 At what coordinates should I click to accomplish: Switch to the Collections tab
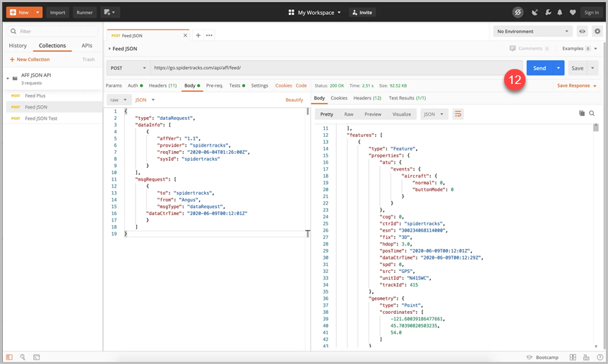[x=52, y=46]
